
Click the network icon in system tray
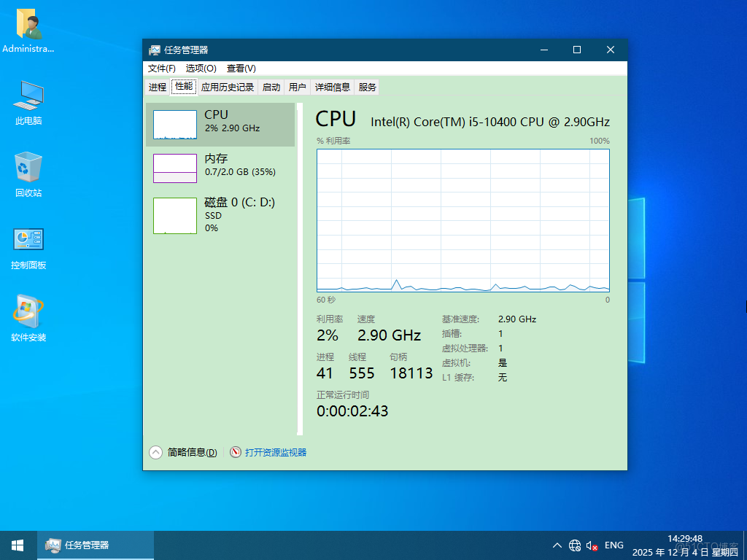(x=574, y=545)
